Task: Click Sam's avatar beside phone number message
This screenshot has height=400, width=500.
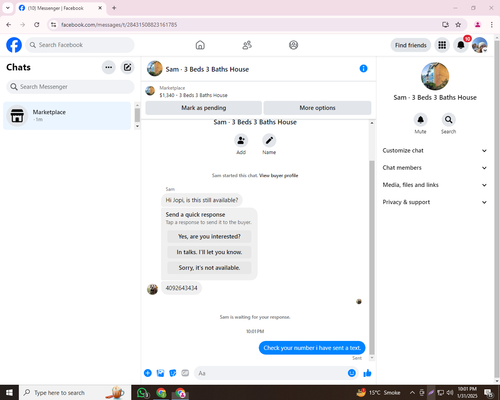Action: point(153,289)
